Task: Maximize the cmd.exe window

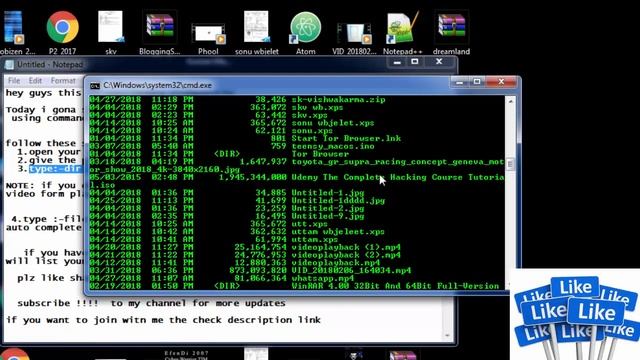Action: point(477,82)
